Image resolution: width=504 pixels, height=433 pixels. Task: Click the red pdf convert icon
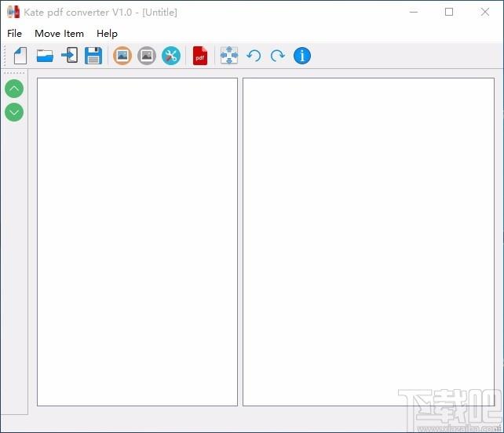200,56
